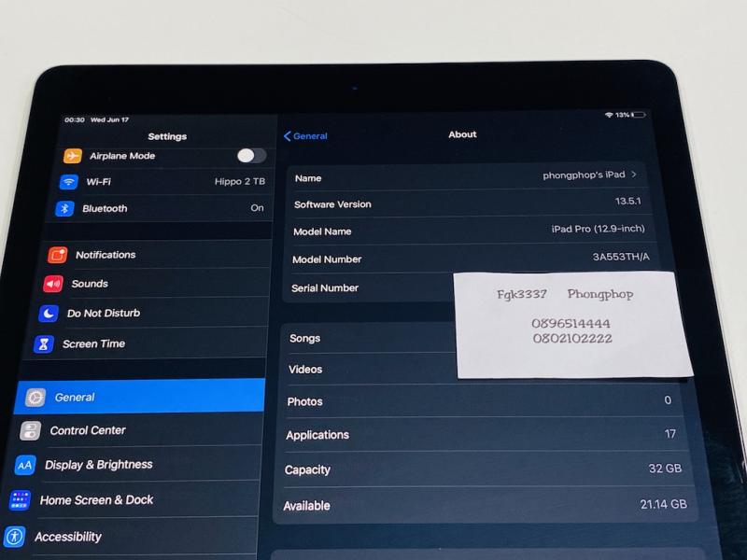Tap the 13% battery percentage
The width and height of the screenshot is (747, 560).
(622, 115)
